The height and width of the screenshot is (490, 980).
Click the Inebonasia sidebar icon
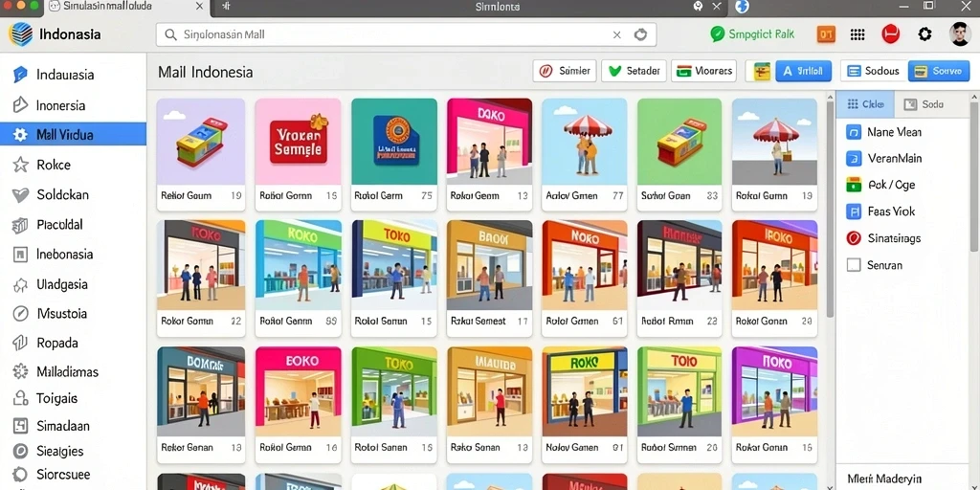[x=21, y=255]
